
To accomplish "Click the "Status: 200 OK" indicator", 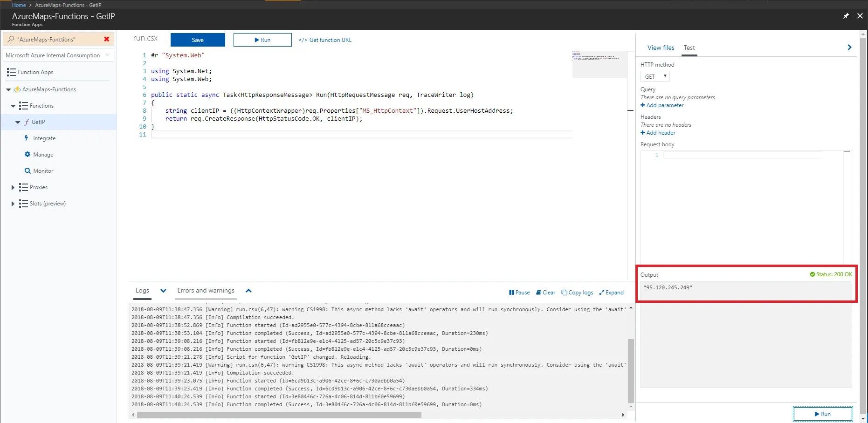I will coord(831,274).
